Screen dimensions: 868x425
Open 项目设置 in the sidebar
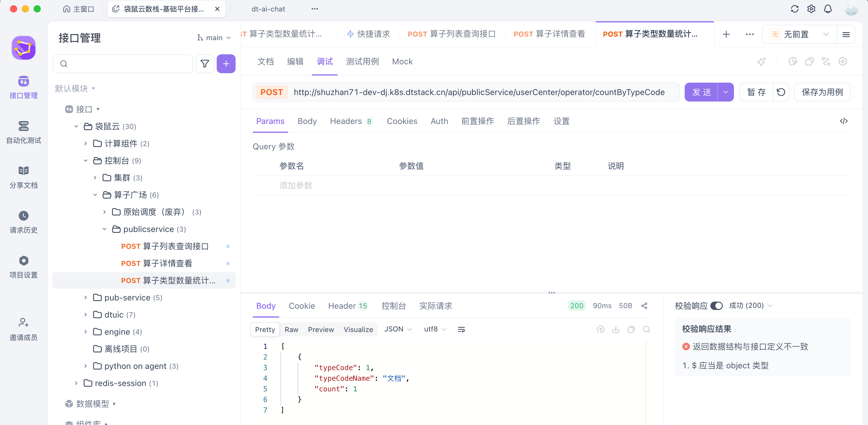tap(24, 267)
